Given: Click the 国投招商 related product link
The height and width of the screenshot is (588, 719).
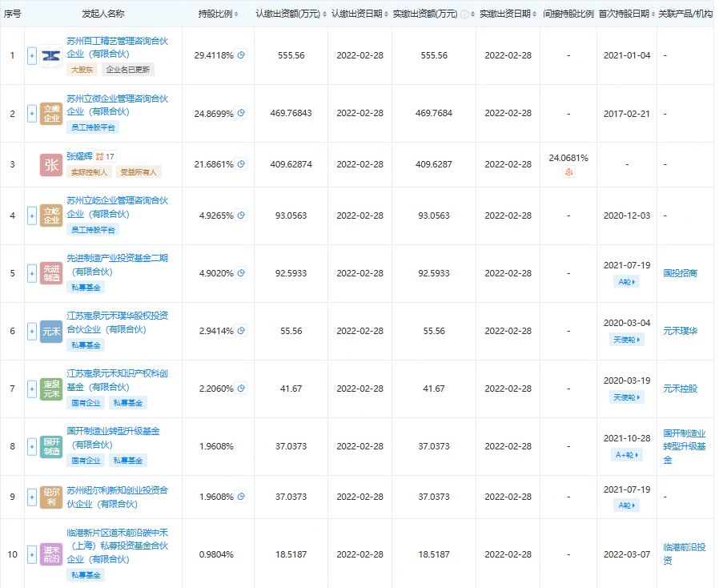Looking at the screenshot, I should click(680, 272).
